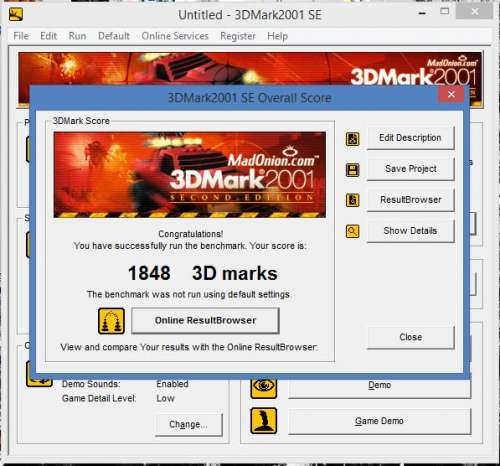Click the Edit Description icon

(x=352, y=139)
